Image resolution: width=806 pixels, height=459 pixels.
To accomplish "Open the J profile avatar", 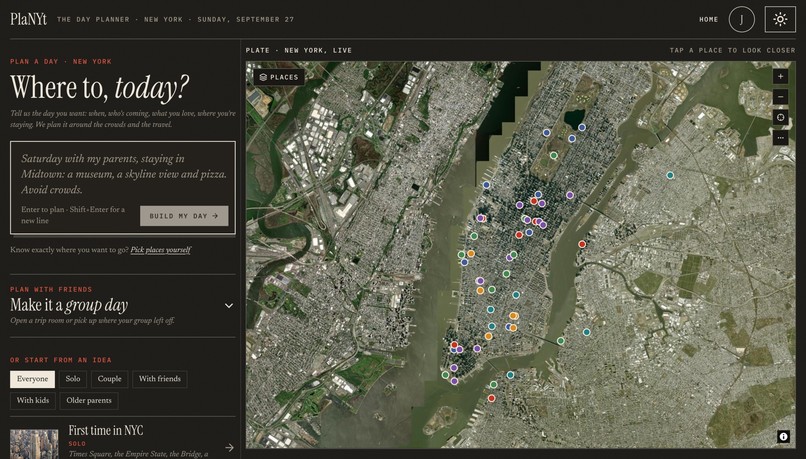I will click(741, 20).
